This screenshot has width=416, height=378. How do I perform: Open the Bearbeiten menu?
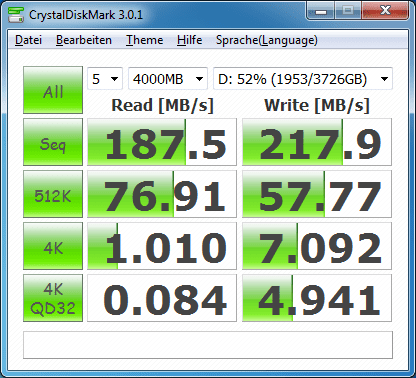point(84,40)
